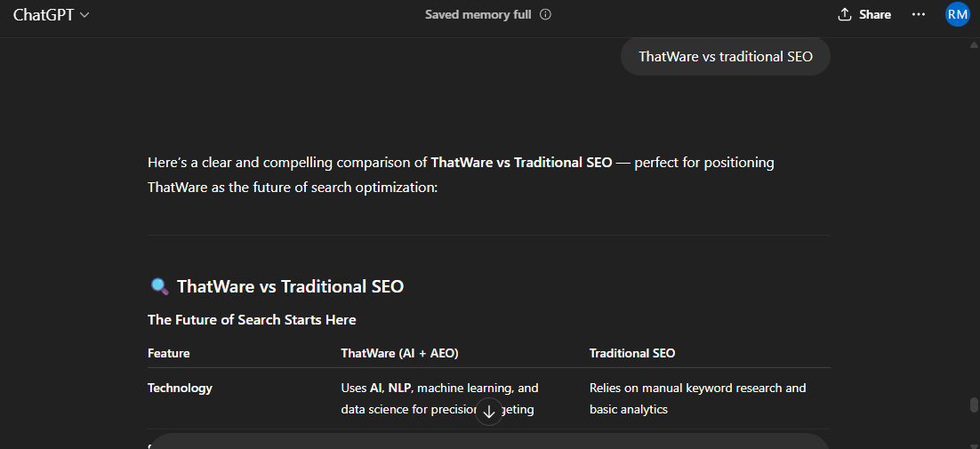Click the 'ThatWare vs traditional SEO' user message bubble
This screenshot has width=980, height=449.
coord(725,57)
